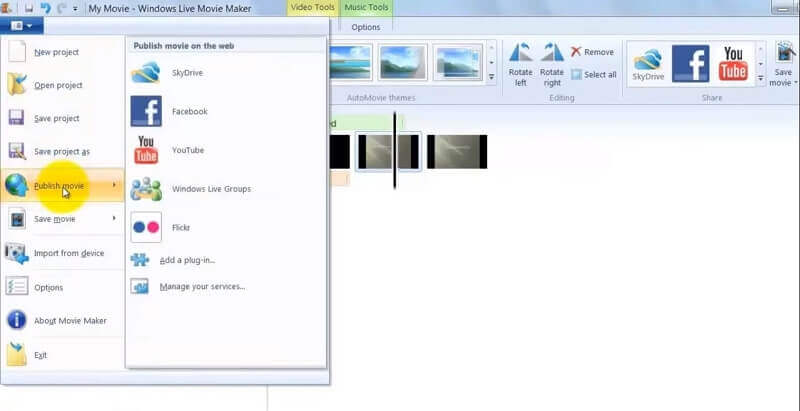Click Rotate right in the ribbon

click(552, 65)
